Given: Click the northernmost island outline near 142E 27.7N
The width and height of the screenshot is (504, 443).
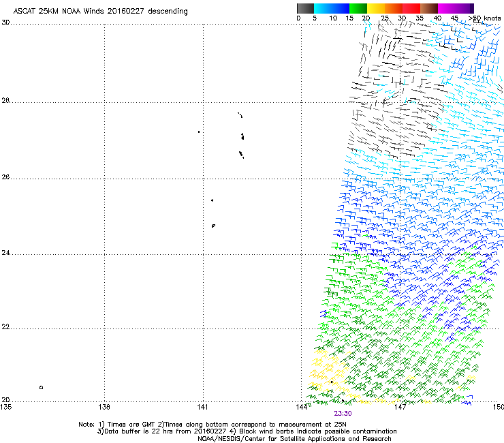Looking at the screenshot, I should coord(240,115).
